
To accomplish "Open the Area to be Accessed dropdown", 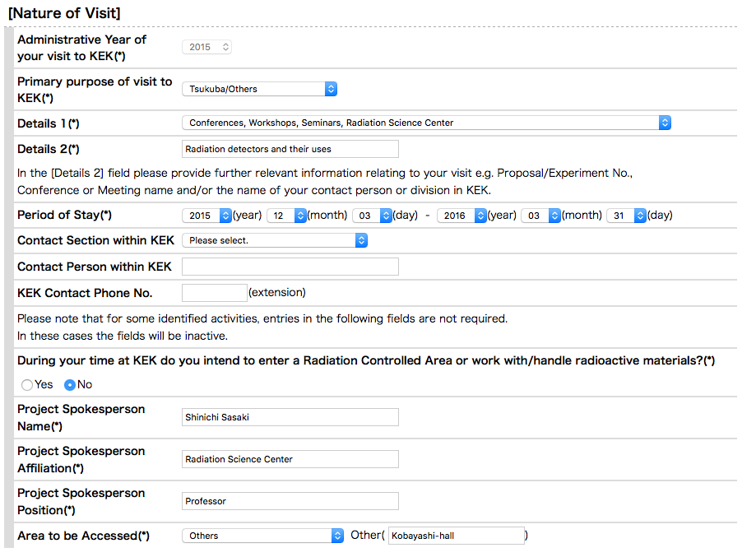I will [262, 536].
